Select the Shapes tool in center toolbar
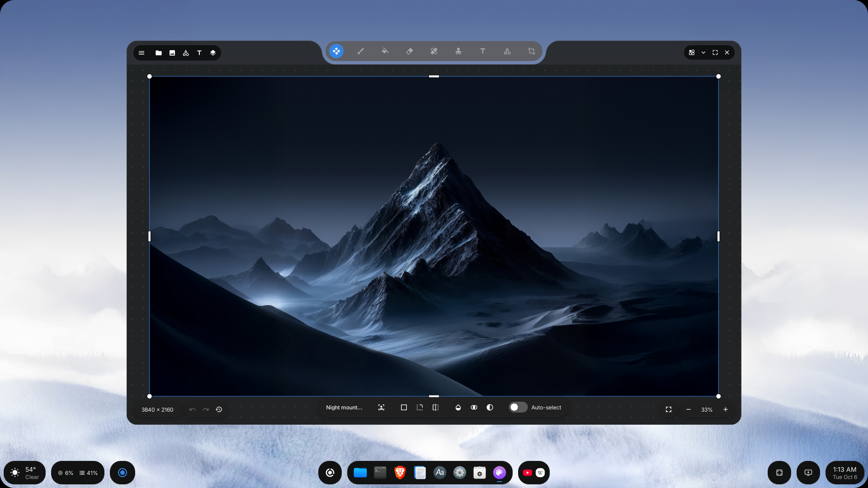The image size is (868, 488). tap(507, 52)
